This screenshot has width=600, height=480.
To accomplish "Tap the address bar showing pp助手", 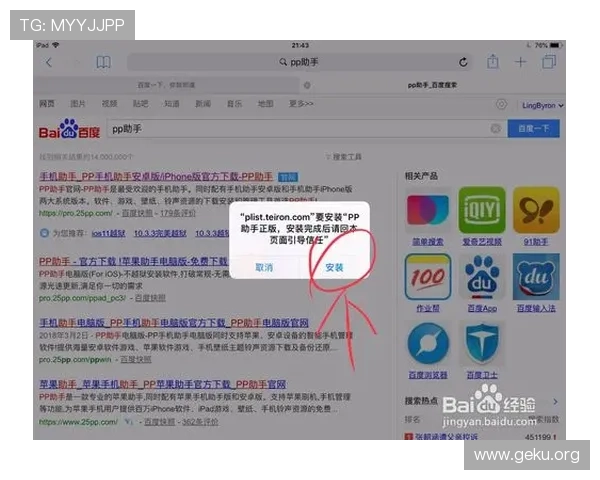I will 299,62.
